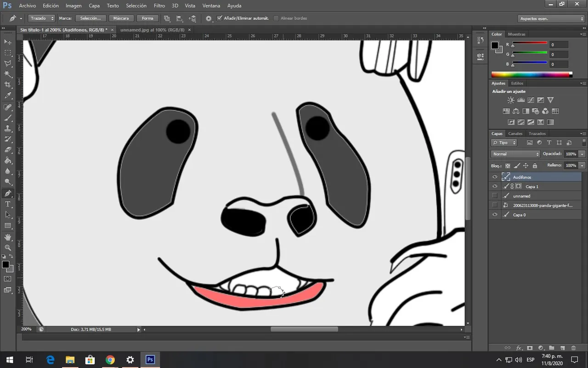Select the Hand tool

click(x=8, y=237)
